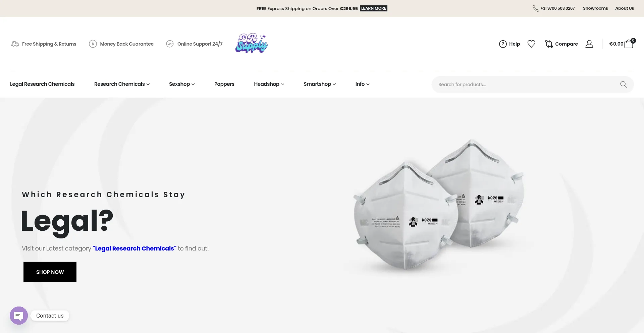This screenshot has width=644, height=333.
Task: Click the Compare arrows icon
Action: (549, 44)
